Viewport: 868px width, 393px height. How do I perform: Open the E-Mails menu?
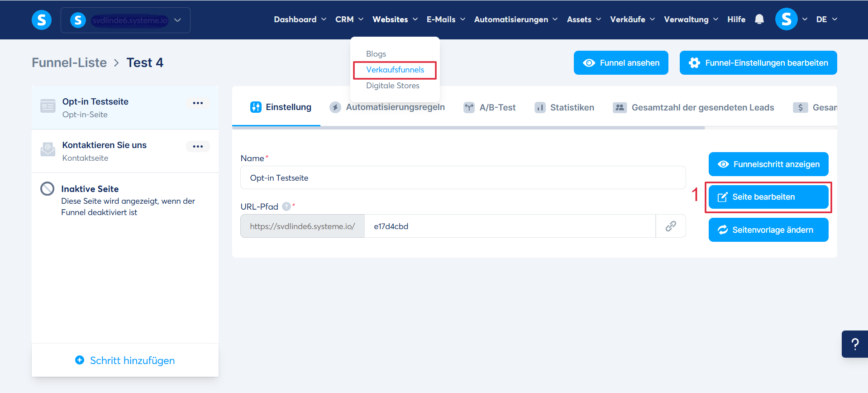coord(446,19)
